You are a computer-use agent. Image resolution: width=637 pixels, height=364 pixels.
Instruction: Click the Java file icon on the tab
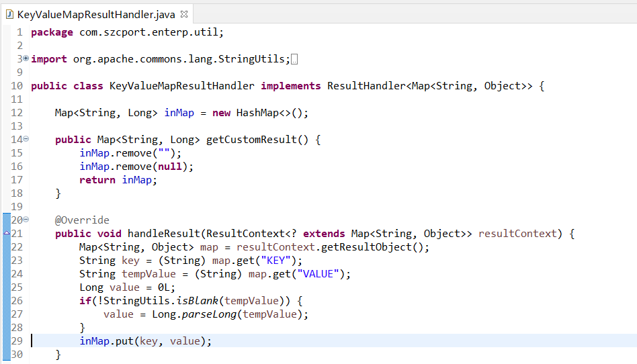pos(9,15)
